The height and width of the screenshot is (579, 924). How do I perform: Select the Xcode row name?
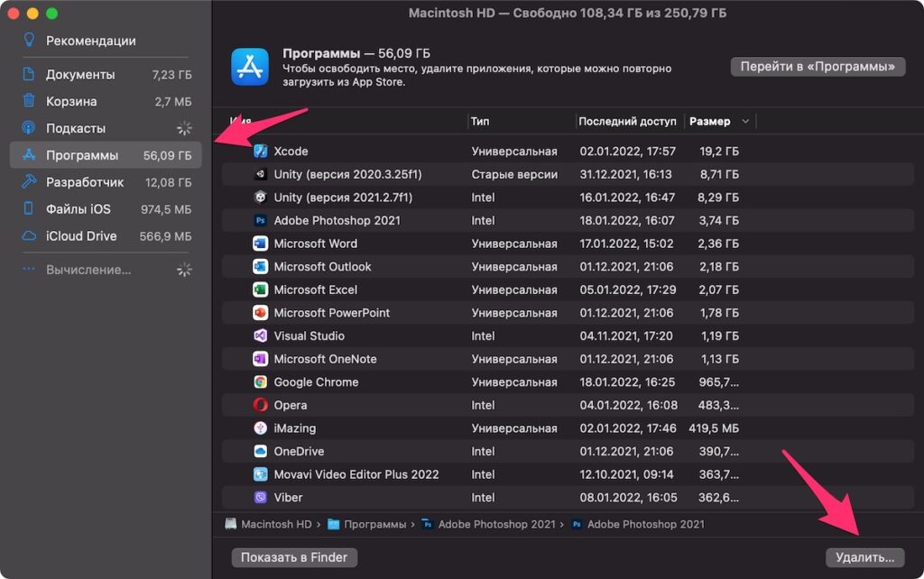point(291,152)
